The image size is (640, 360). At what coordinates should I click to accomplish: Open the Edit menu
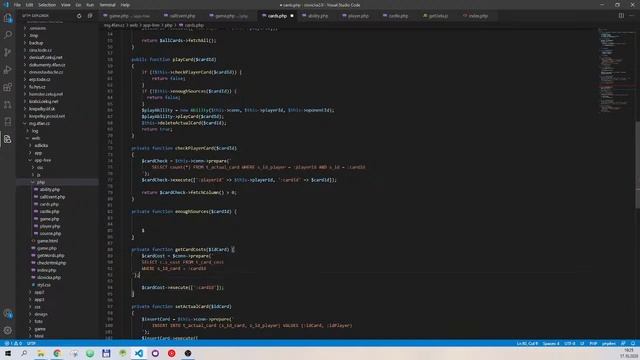pyautogui.click(x=29, y=5)
